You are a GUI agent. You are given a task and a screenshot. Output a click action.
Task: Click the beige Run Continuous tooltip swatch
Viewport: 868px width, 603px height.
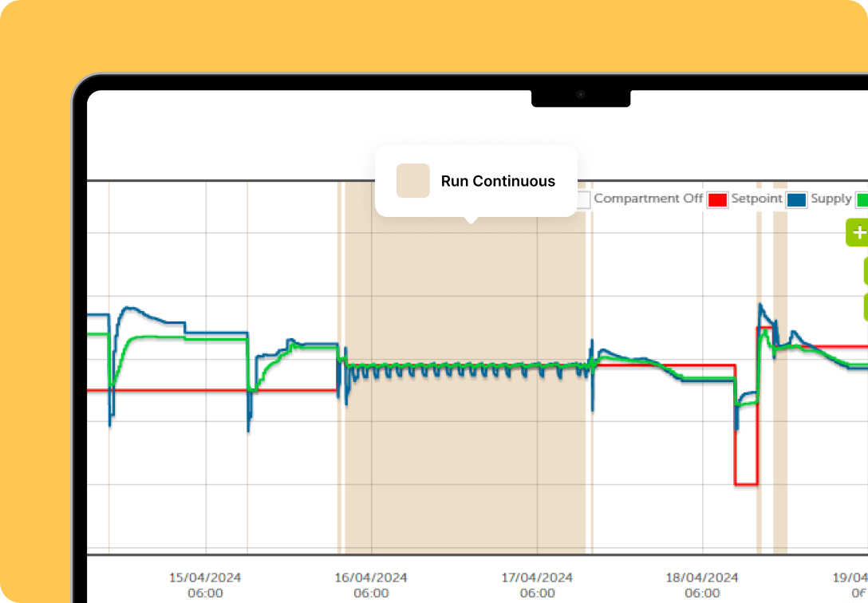point(413,181)
